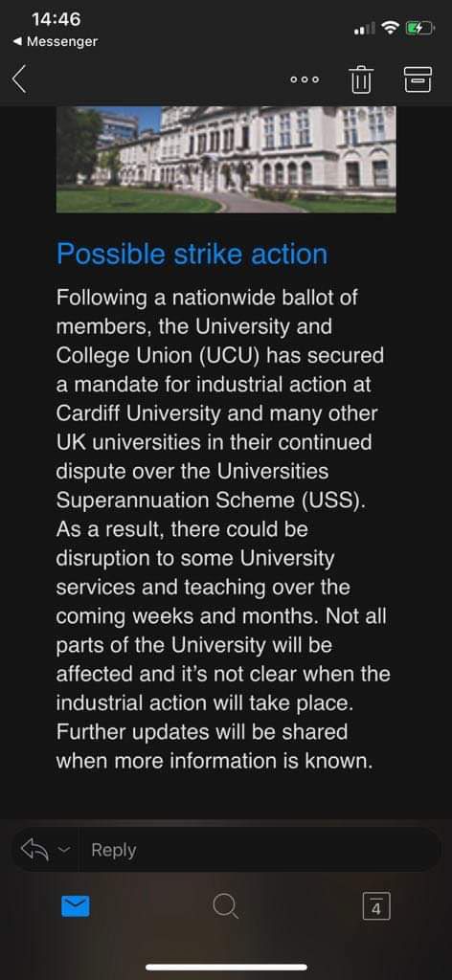The image size is (452, 980).
Task: Tap the charging battery indicator
Action: 420,28
